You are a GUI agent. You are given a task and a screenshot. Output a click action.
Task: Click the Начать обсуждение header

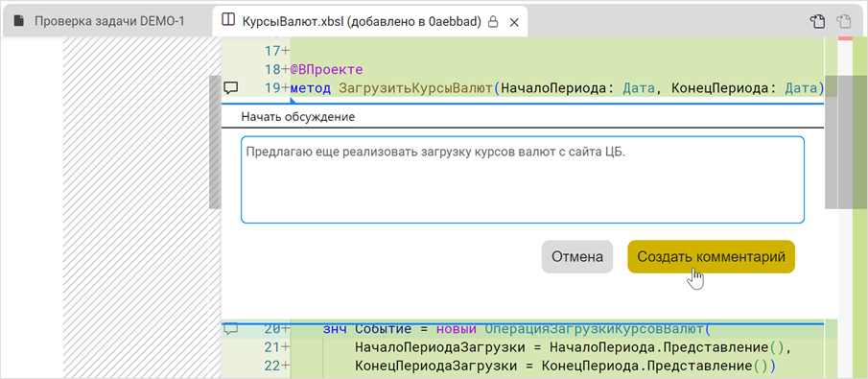298,117
